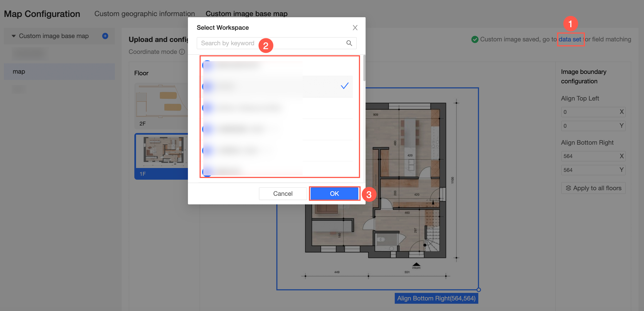644x311 pixels.
Task: Click the Align Bottom Right X field
Action: click(x=590, y=156)
